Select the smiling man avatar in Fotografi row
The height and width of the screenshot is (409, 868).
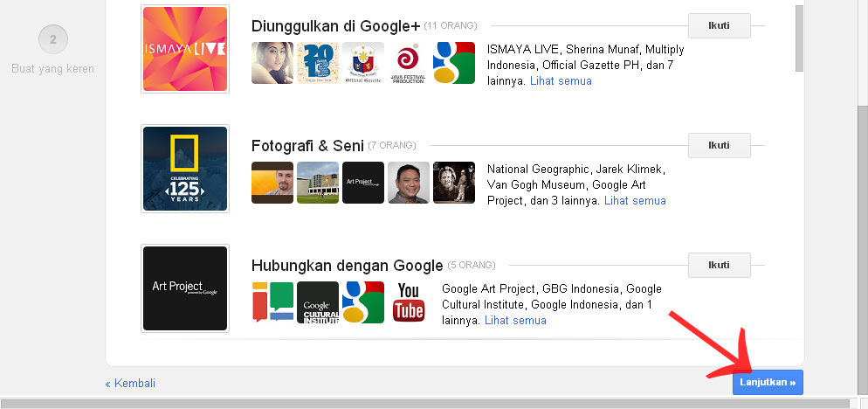(x=409, y=183)
